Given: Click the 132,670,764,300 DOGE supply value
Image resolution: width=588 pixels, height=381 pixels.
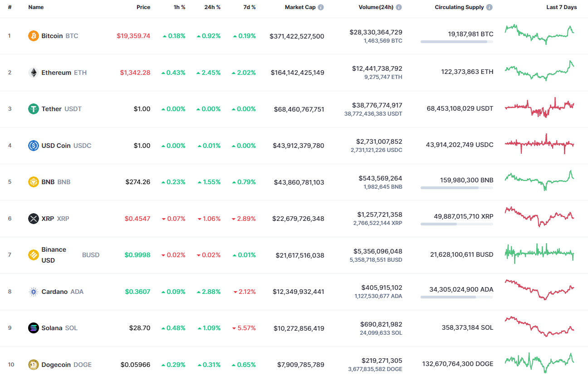Looking at the screenshot, I should tap(458, 364).
